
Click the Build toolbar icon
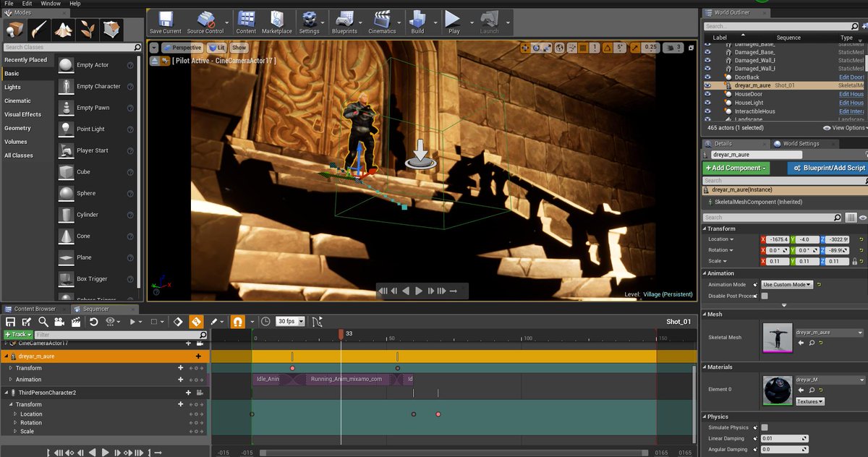[x=417, y=22]
